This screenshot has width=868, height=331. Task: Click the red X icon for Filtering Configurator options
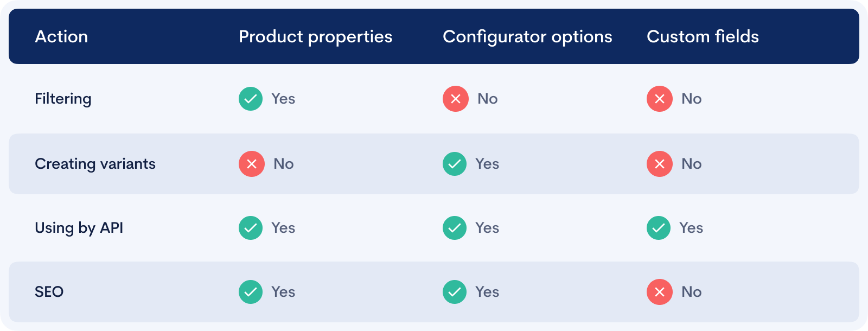456,99
